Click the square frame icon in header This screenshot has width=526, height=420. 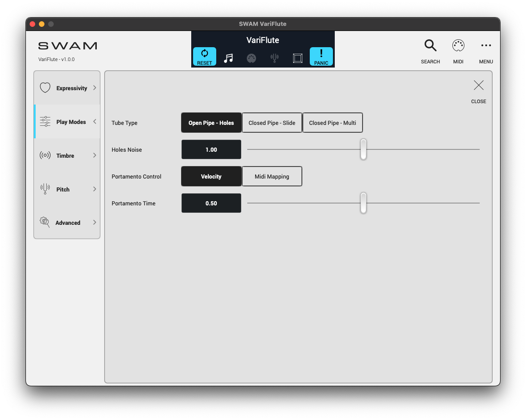298,58
